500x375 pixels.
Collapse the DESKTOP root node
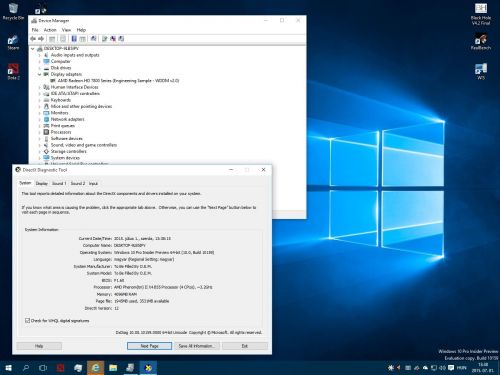coord(33,49)
